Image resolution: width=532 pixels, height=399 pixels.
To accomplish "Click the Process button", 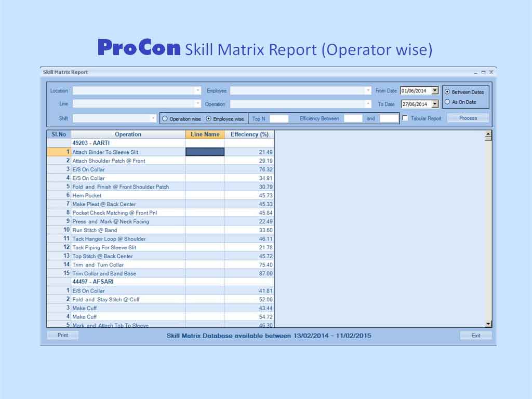I will pyautogui.click(x=468, y=118).
